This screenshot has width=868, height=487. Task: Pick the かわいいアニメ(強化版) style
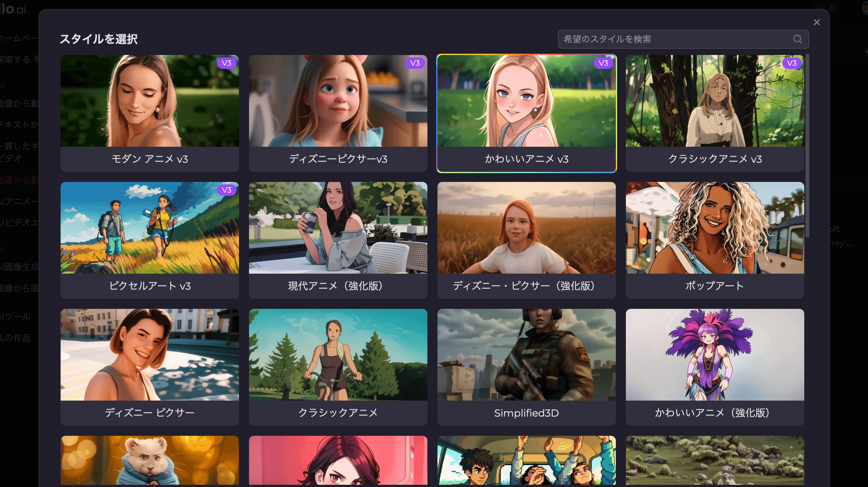click(x=715, y=367)
